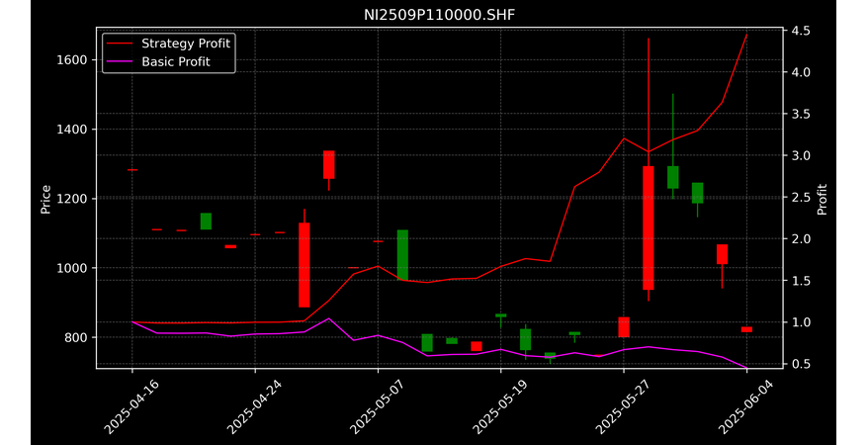This screenshot has height=445, width=868.
Task: Click the 3.5 profit tick label
Action: 801,114
